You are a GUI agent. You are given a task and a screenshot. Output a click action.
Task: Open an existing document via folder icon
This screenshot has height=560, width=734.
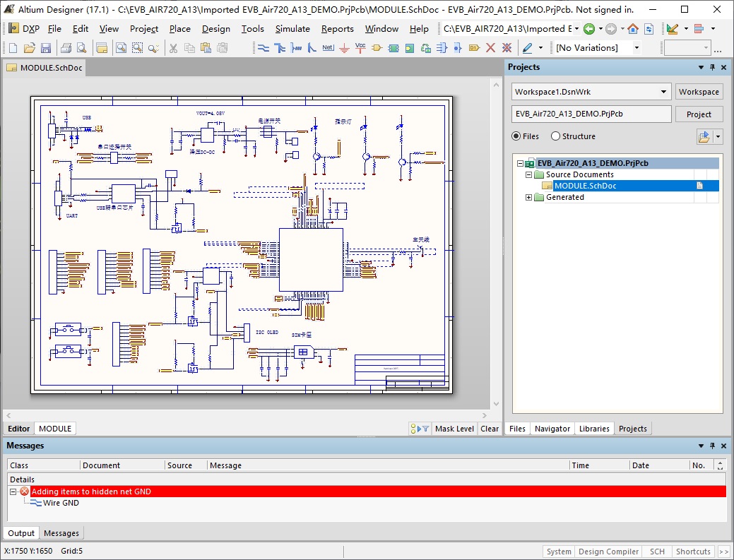click(29, 48)
